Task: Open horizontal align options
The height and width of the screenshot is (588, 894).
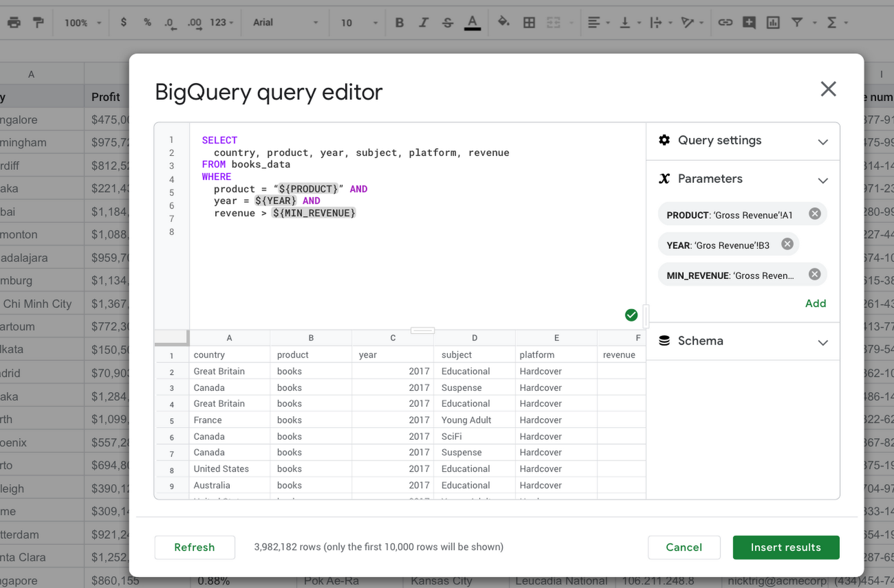Action: click(598, 23)
